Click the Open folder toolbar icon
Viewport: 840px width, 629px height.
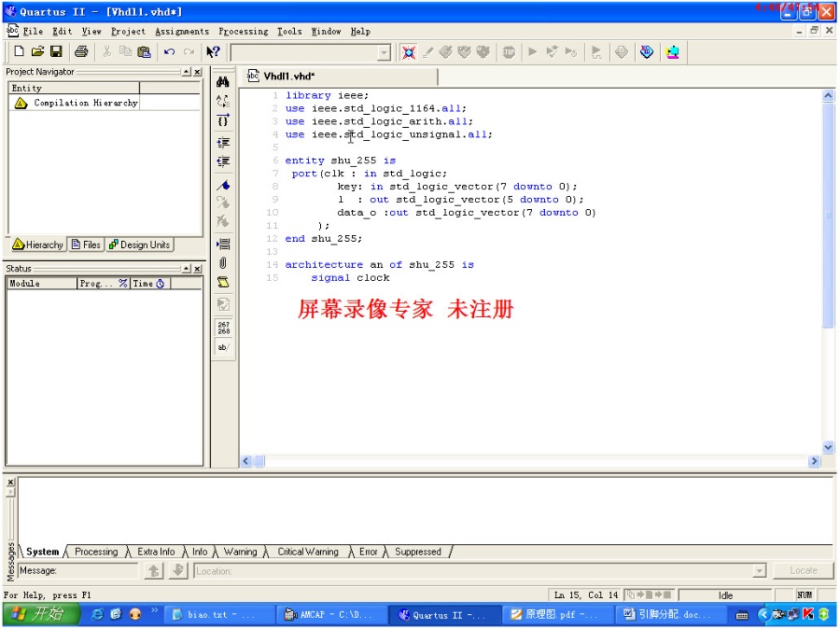[37, 51]
